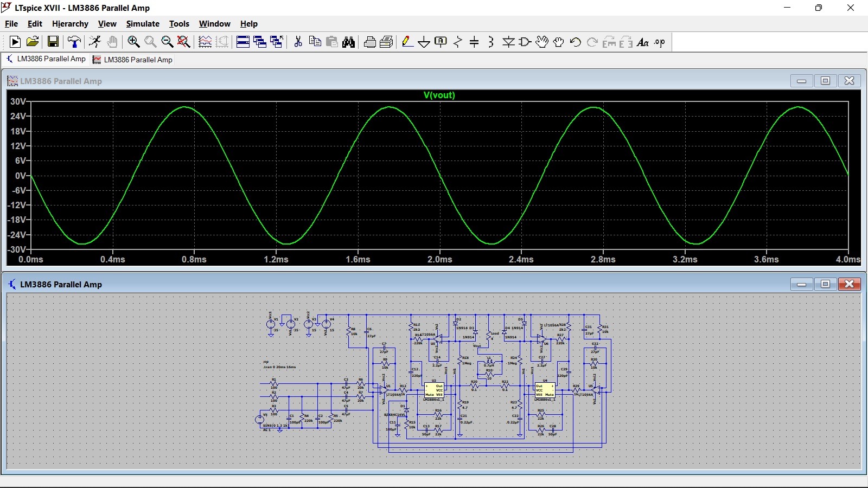Pick the Capacitor placement tool
This screenshot has width=868, height=488.
click(474, 42)
